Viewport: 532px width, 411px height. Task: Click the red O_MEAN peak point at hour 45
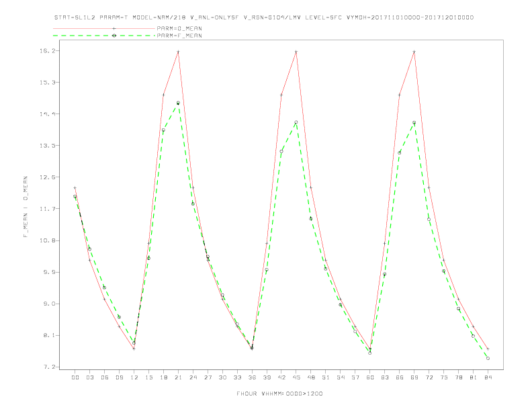pos(296,52)
